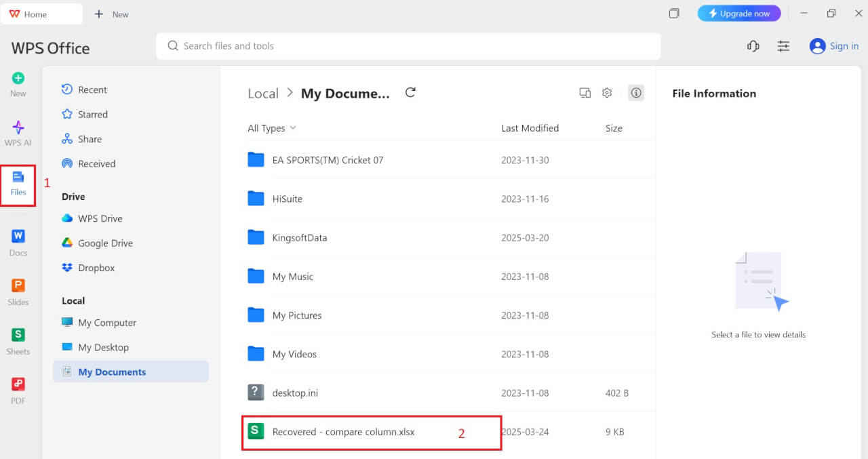The width and height of the screenshot is (868, 459).
Task: Click into Search files and tools field
Action: click(x=408, y=46)
